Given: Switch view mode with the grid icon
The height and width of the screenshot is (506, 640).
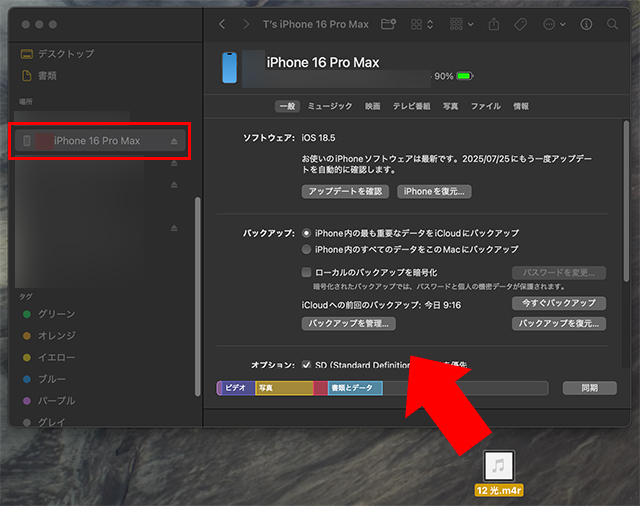Looking at the screenshot, I should click(x=422, y=24).
